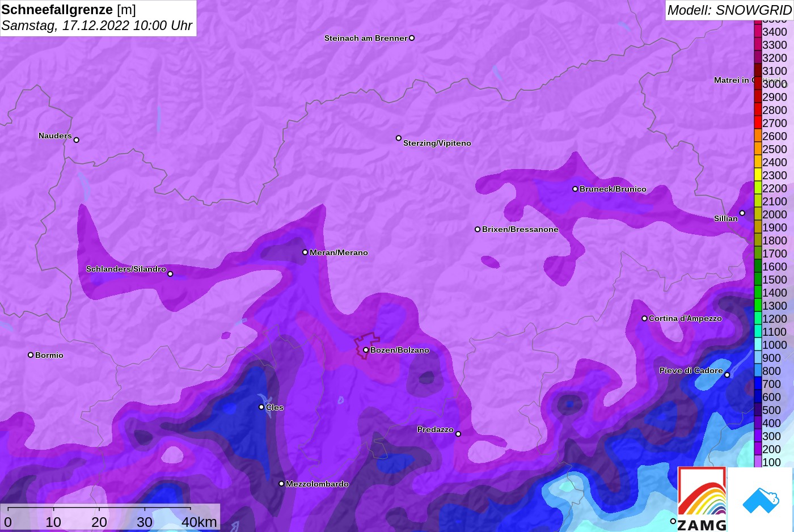
Task: Select the date Samstag, 17.12.2022 10:00 Uhr
Action: click(x=97, y=26)
